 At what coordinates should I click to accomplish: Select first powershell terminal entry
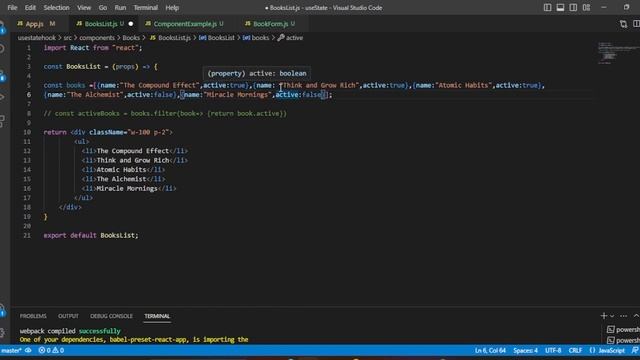pos(623,329)
